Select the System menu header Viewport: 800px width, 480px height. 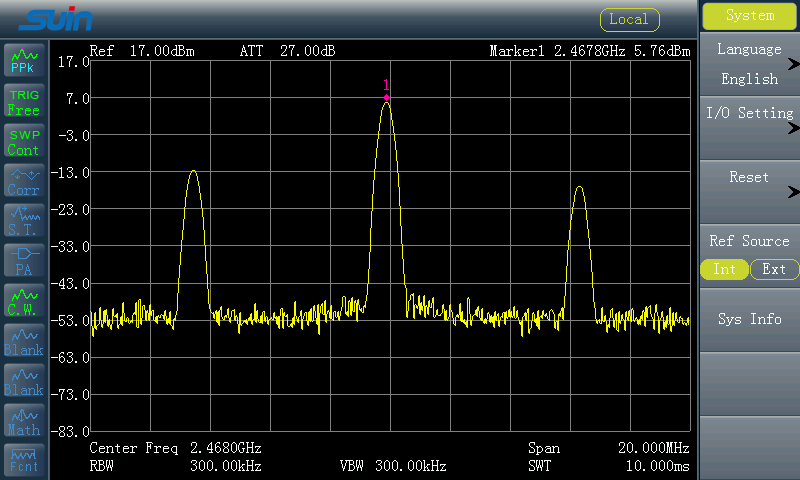pos(749,16)
